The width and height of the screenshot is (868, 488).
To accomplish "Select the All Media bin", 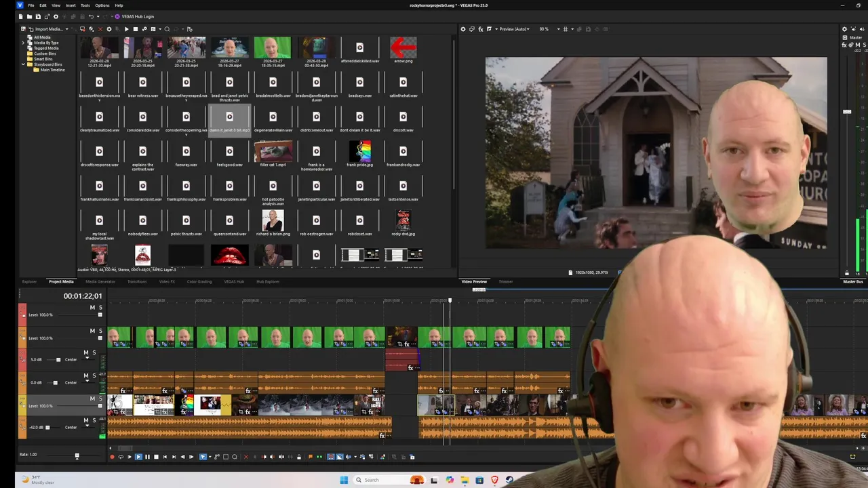I will [x=42, y=37].
